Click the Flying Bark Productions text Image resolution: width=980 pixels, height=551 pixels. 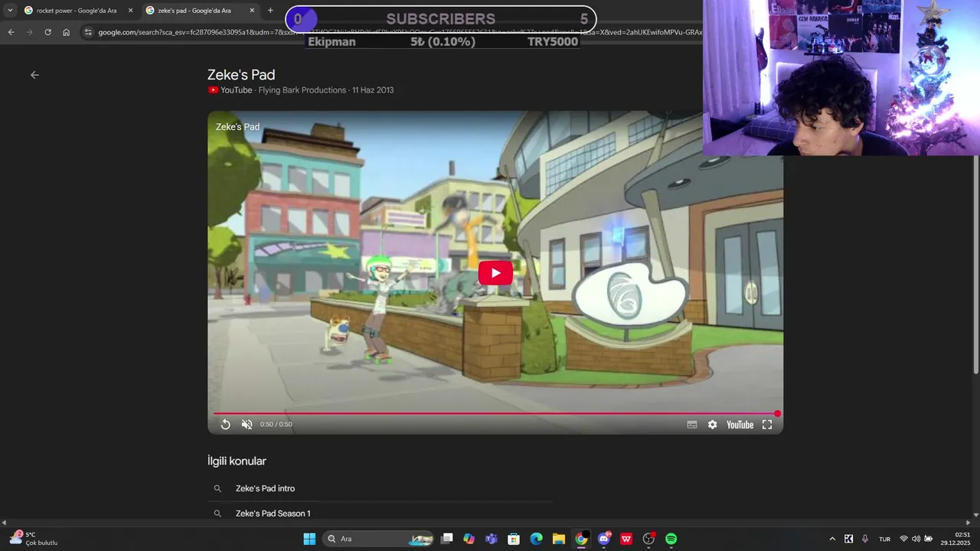(x=302, y=90)
